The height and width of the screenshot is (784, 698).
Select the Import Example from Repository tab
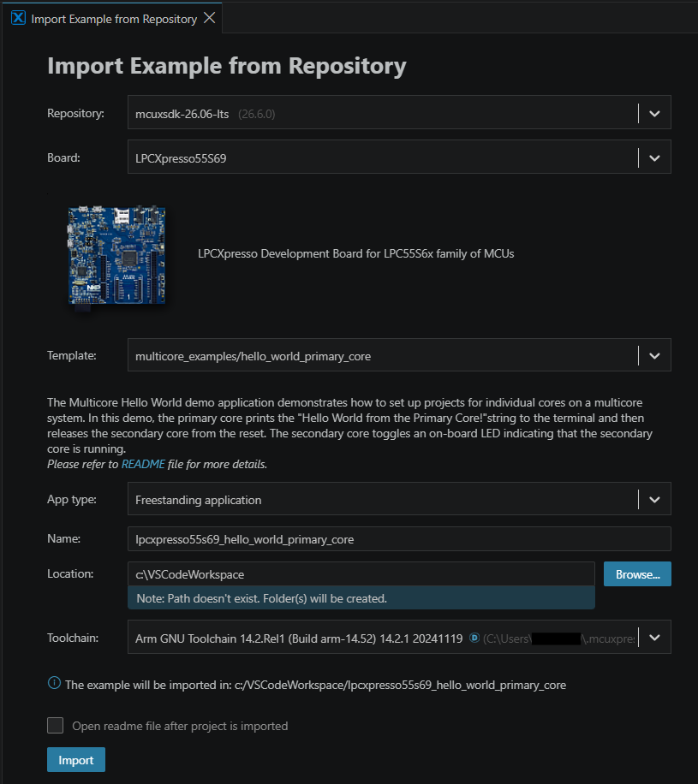point(112,19)
